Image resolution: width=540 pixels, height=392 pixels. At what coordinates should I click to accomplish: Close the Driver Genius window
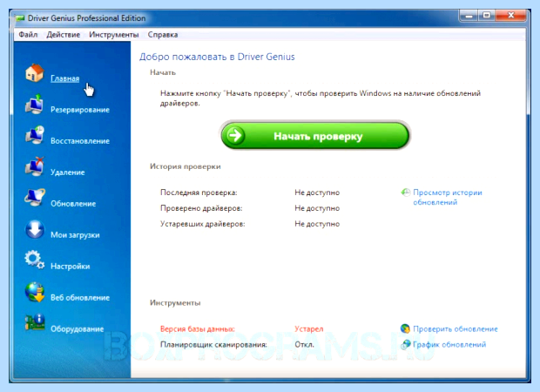[x=511, y=16]
